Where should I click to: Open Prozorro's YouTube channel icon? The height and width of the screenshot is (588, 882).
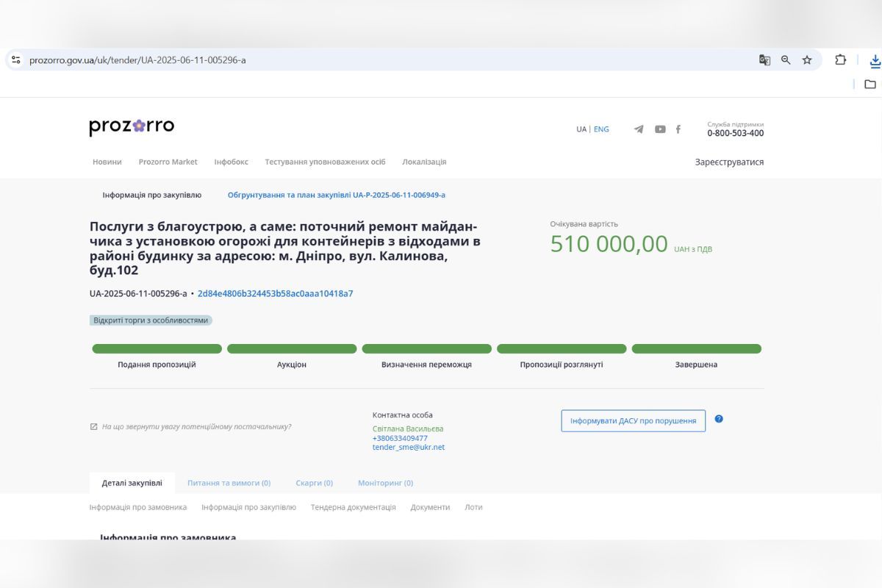pyautogui.click(x=659, y=129)
